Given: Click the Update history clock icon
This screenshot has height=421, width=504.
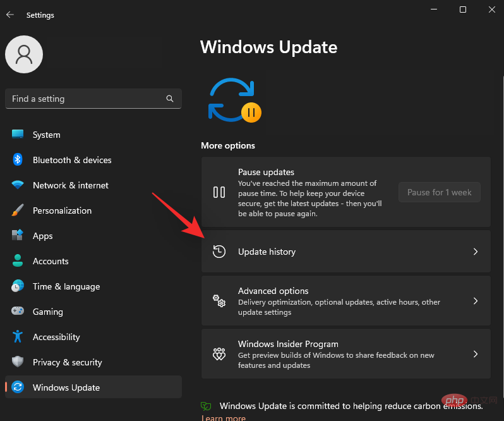Looking at the screenshot, I should pyautogui.click(x=219, y=252).
